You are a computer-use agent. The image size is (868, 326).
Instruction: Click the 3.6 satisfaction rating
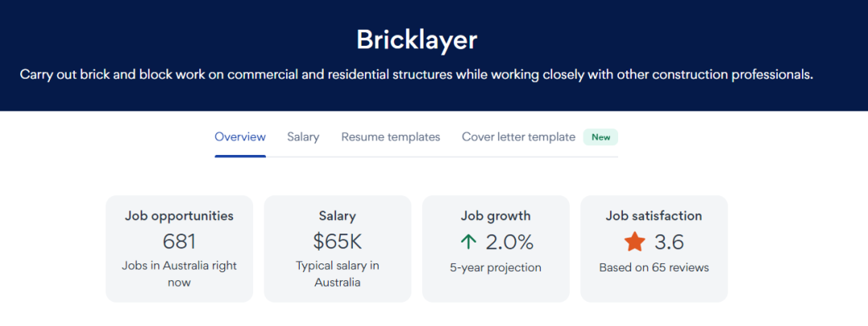(x=669, y=242)
